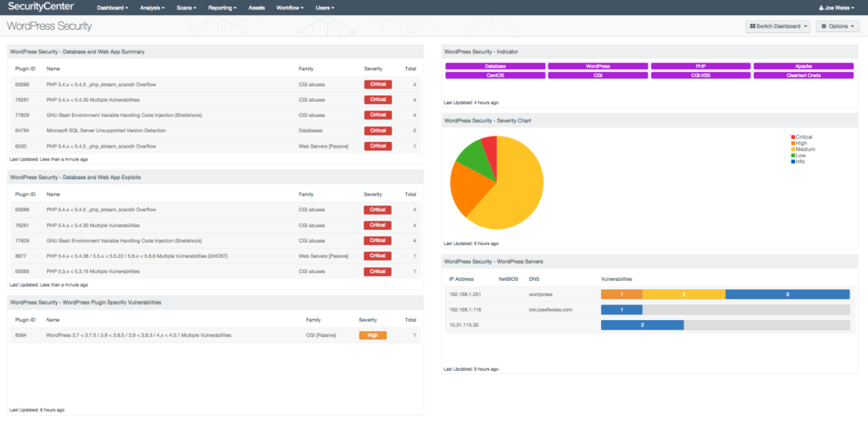The image size is (868, 437).
Task: Expand the Analysis menu
Action: (155, 8)
